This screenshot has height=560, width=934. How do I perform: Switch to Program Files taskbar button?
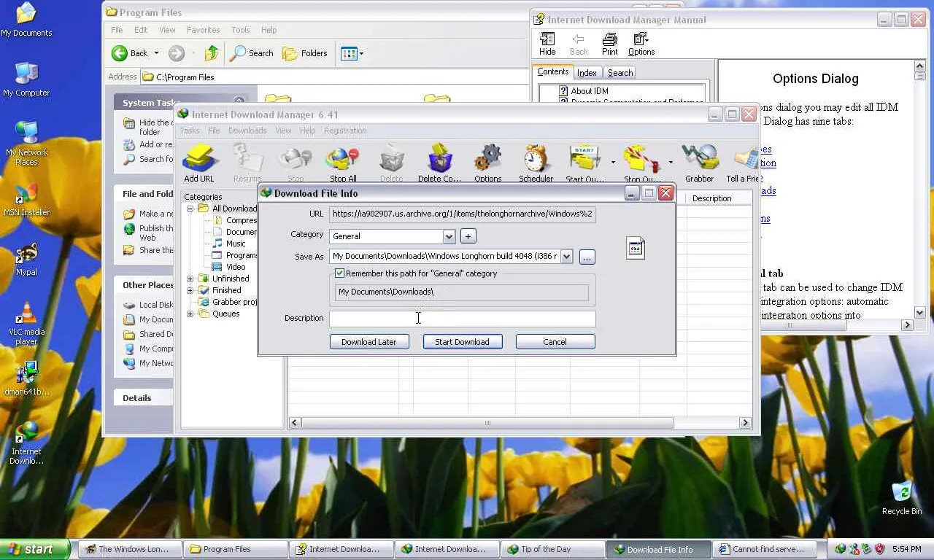tap(236, 549)
